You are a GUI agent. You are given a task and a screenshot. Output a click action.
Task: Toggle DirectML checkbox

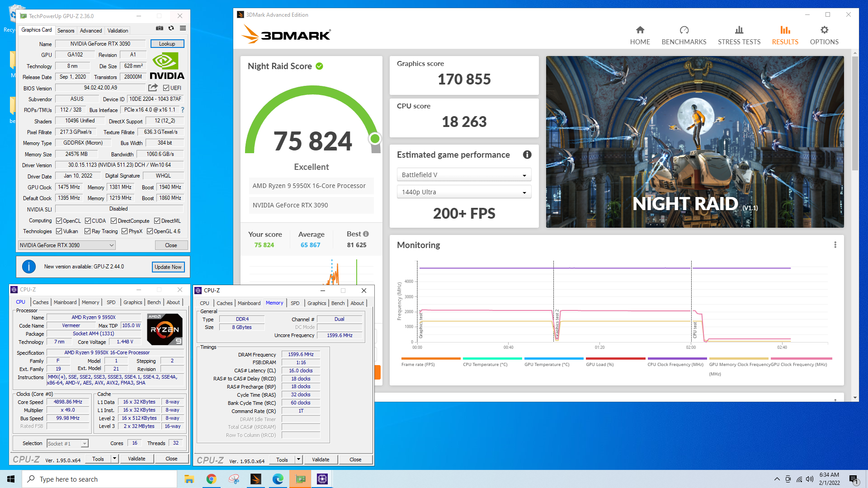point(157,221)
